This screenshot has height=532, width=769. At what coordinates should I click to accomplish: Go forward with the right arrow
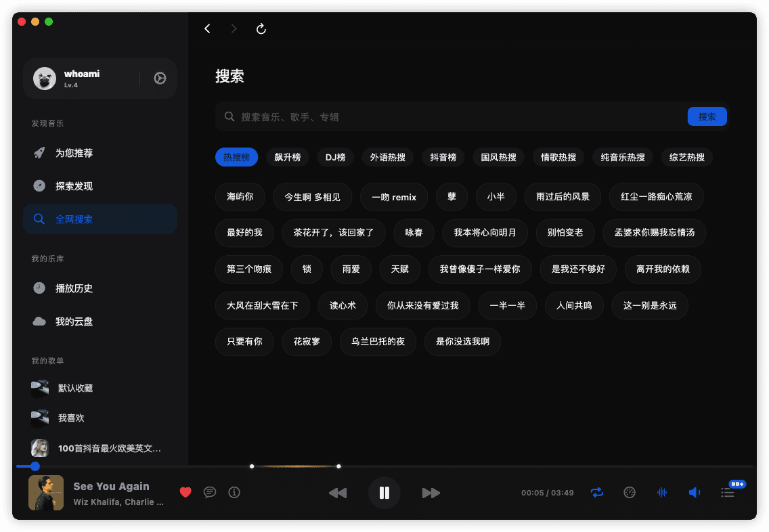click(x=234, y=28)
